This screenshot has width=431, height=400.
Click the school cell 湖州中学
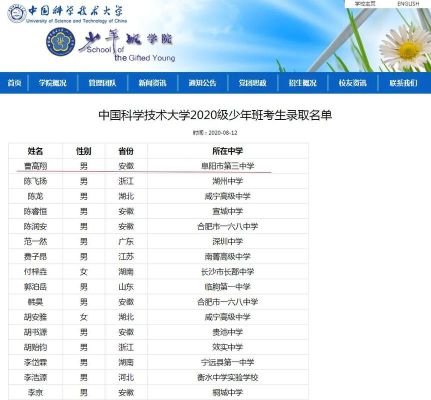point(228,181)
